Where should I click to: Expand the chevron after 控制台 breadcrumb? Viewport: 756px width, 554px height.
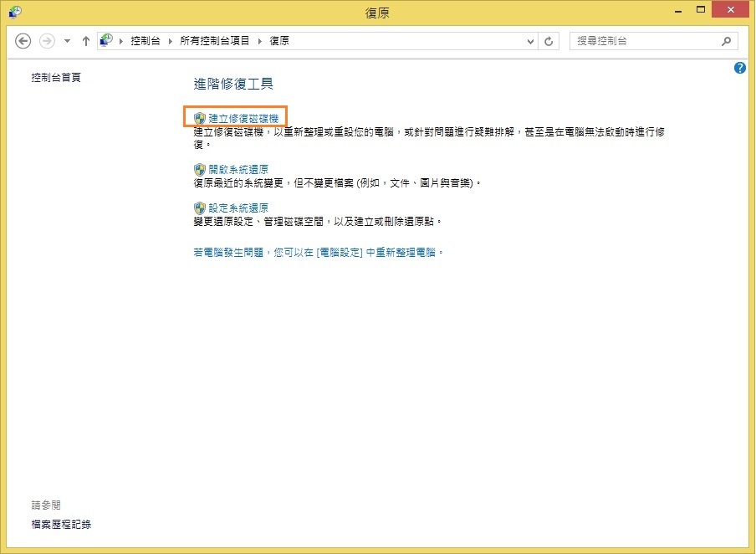click(171, 41)
